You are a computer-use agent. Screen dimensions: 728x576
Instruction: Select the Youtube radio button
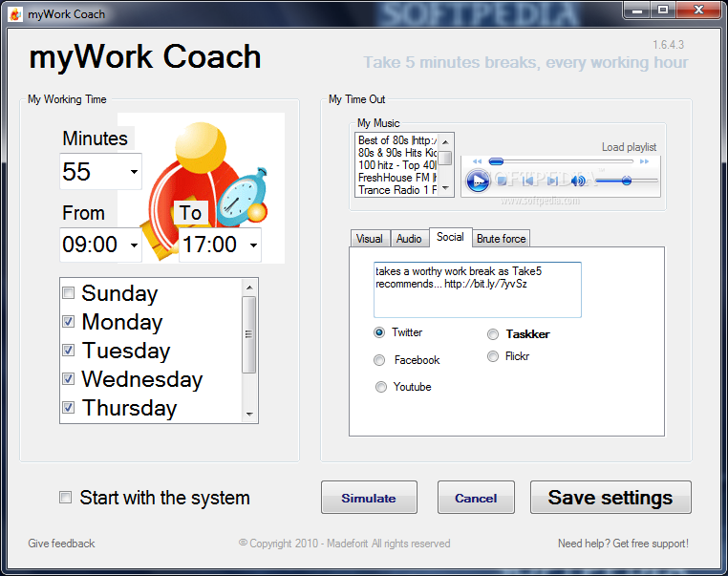380,387
